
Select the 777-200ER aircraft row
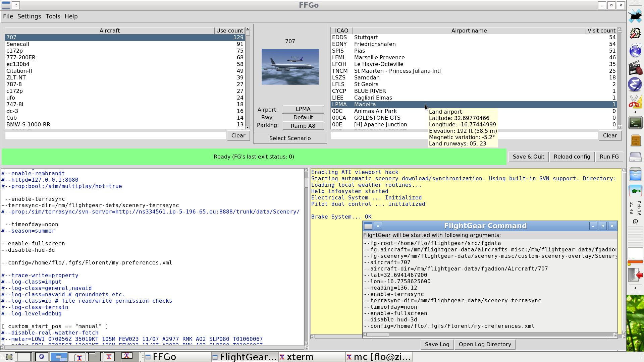pos(125,58)
